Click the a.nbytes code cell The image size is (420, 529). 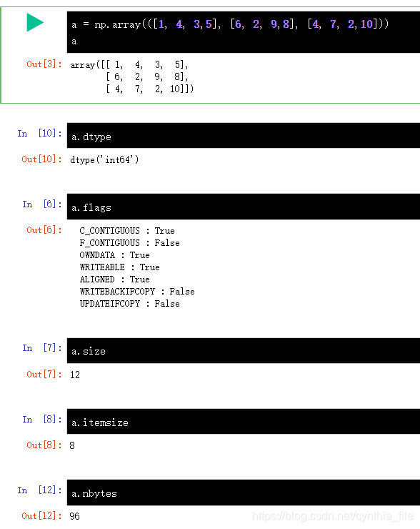click(x=244, y=493)
